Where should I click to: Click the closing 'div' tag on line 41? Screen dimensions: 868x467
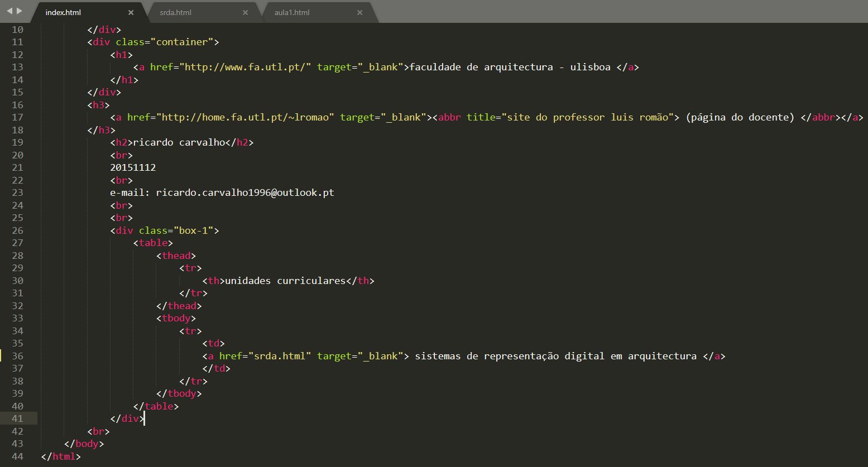[x=127, y=418]
